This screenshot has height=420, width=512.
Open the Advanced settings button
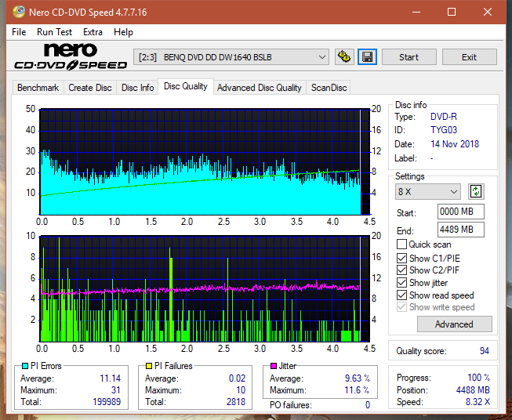454,324
